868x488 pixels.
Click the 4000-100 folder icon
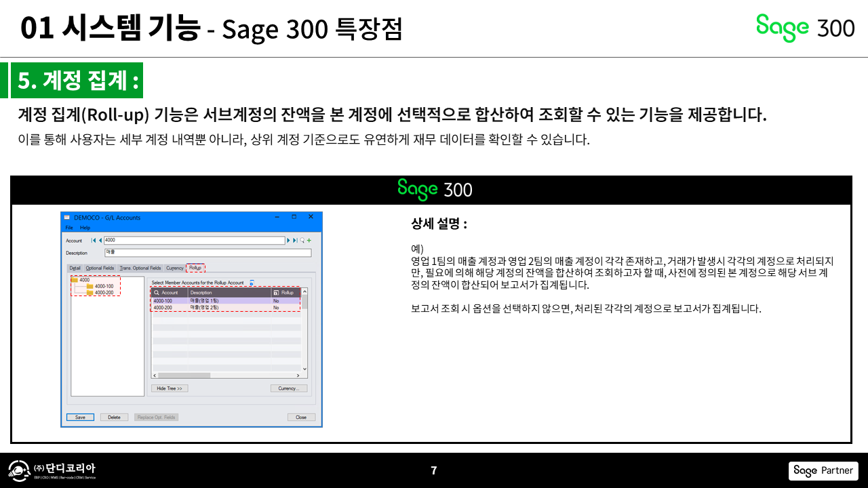pyautogui.click(x=90, y=286)
